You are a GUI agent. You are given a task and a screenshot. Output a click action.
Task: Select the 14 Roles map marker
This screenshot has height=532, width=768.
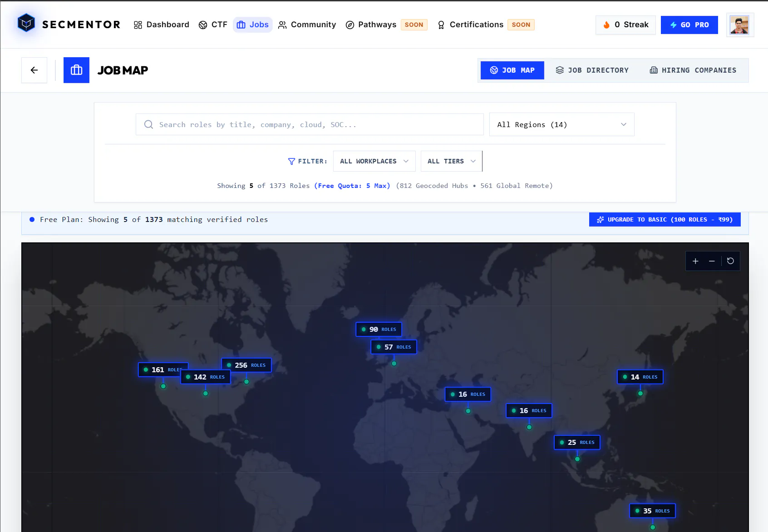(640, 377)
